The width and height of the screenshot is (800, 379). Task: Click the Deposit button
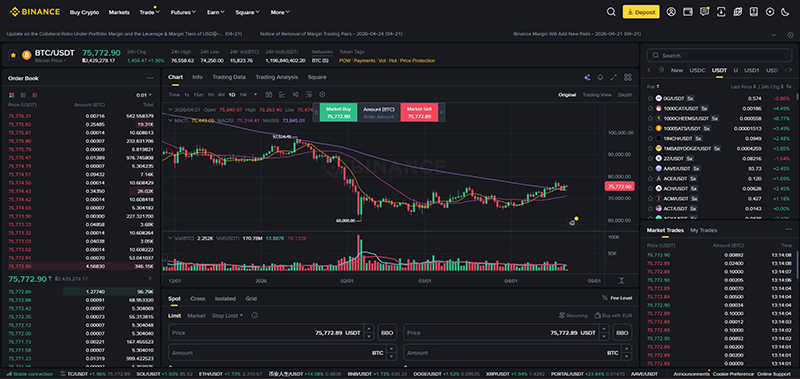(641, 12)
